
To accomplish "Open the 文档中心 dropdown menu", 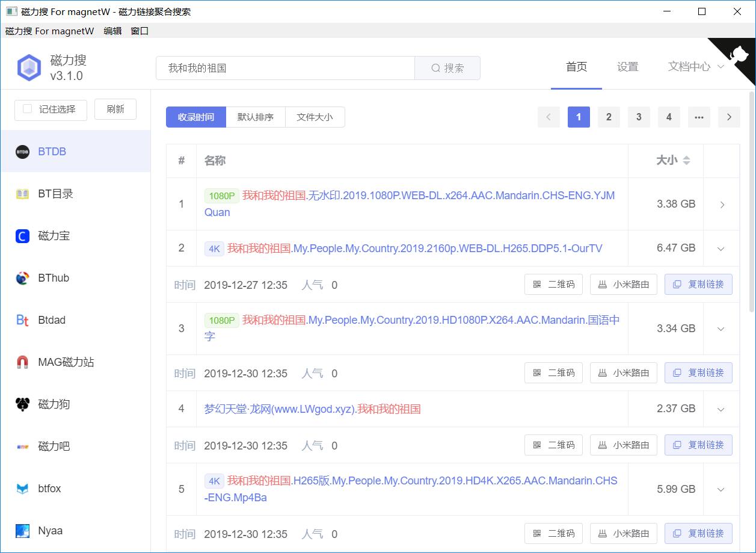I will click(x=690, y=67).
